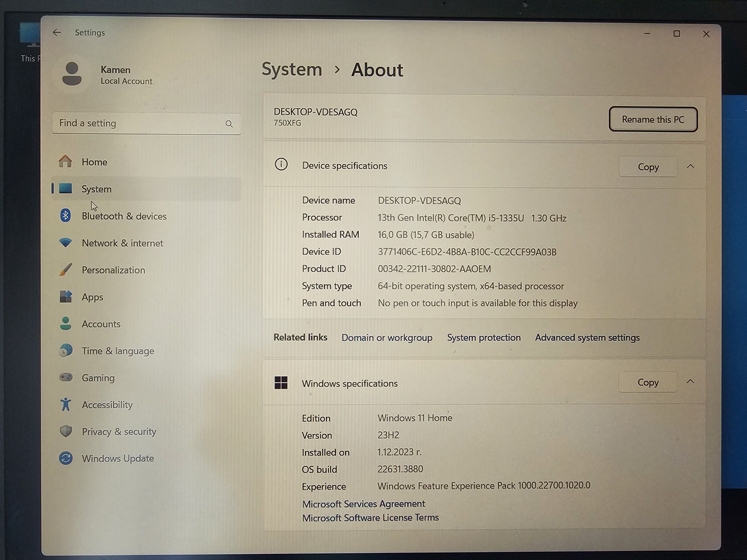Click OS build value 22631.3880
The image size is (747, 560).
pyautogui.click(x=400, y=469)
